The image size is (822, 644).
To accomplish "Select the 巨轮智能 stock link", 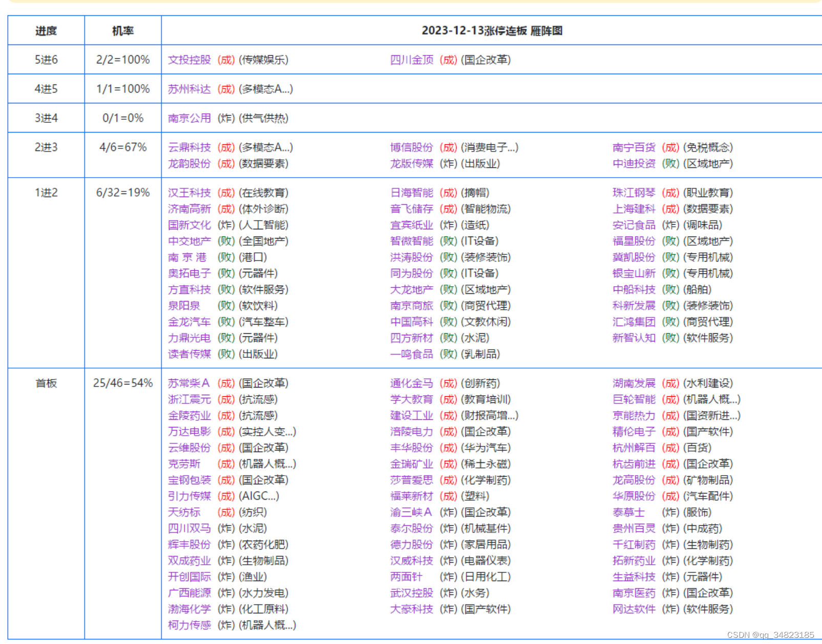I will tap(634, 399).
